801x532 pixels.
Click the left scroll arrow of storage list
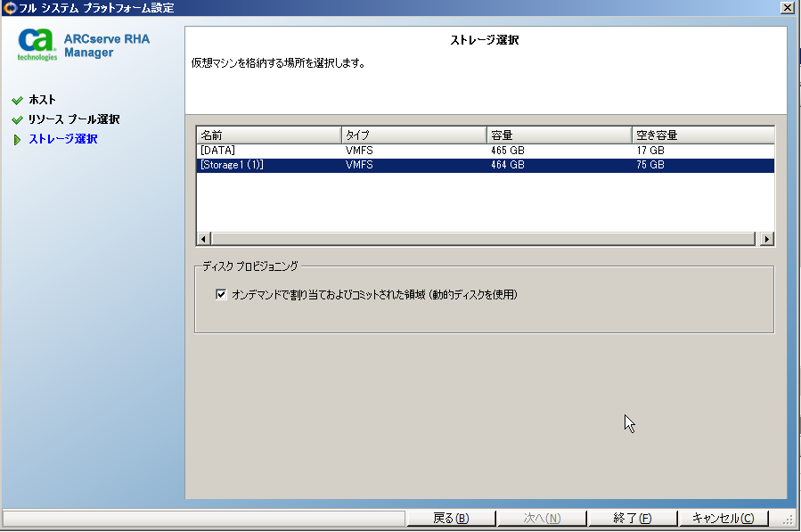click(x=203, y=239)
